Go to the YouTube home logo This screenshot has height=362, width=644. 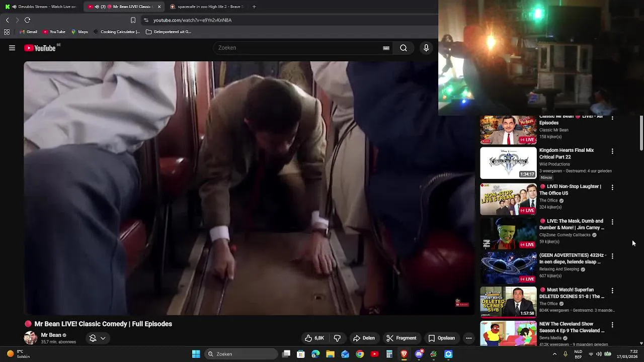click(x=40, y=48)
